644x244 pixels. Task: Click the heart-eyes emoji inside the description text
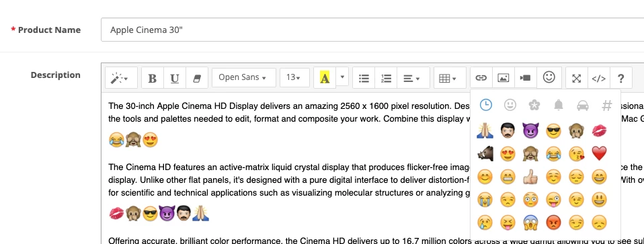point(150,140)
